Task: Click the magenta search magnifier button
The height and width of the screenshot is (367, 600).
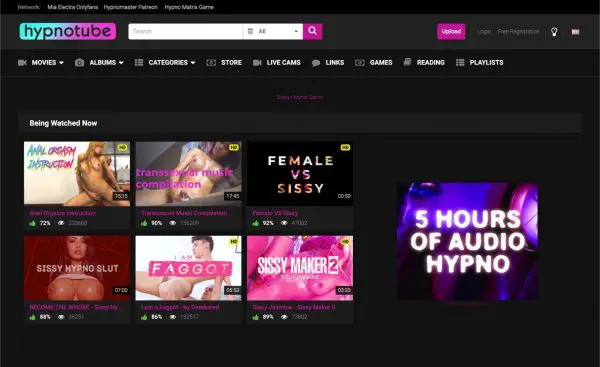Action: (313, 31)
